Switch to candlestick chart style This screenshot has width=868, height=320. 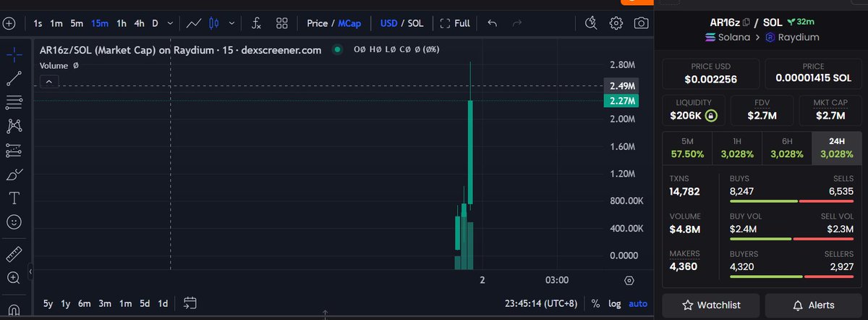213,23
